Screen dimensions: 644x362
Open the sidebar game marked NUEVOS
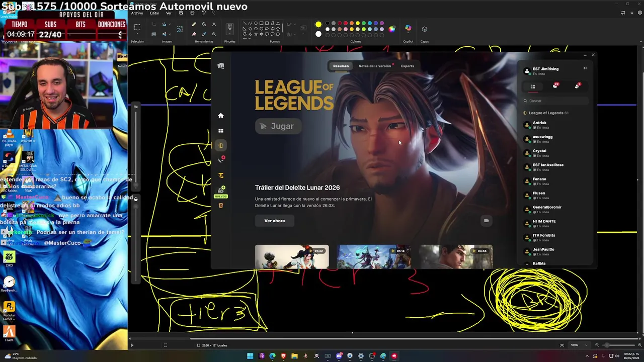coord(220,191)
